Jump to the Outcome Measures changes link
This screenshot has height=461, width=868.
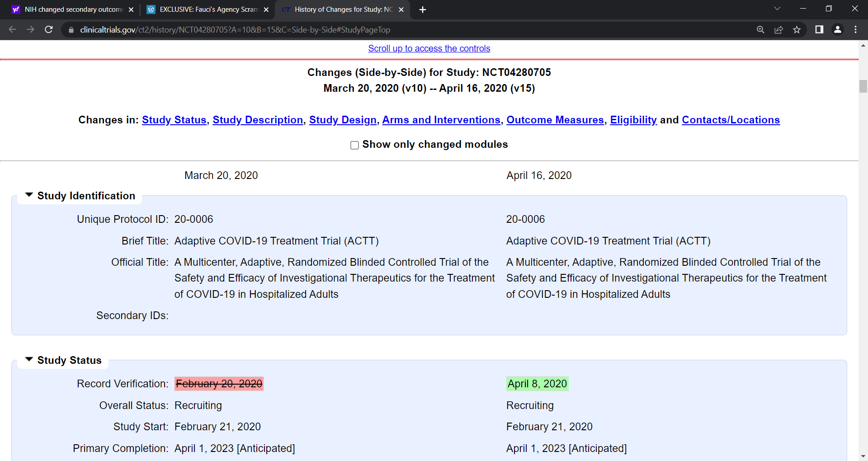click(555, 120)
